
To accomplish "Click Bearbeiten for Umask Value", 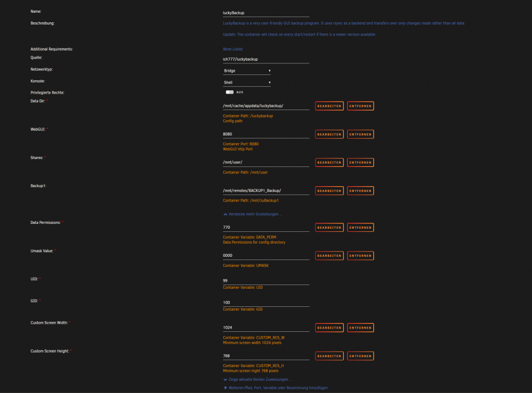I will (x=329, y=256).
